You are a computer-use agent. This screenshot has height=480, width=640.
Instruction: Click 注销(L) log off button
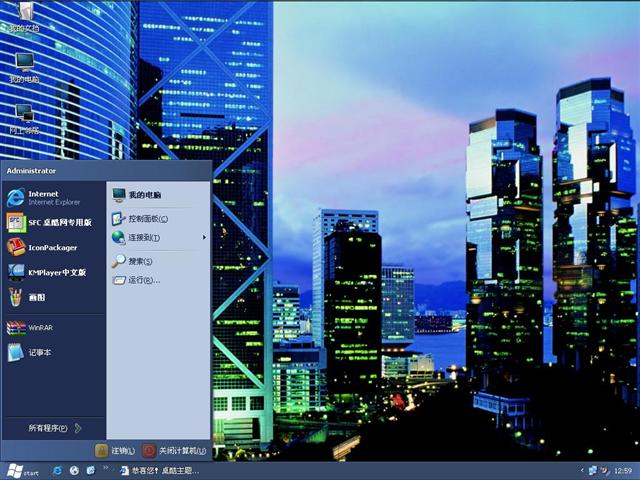click(115, 451)
